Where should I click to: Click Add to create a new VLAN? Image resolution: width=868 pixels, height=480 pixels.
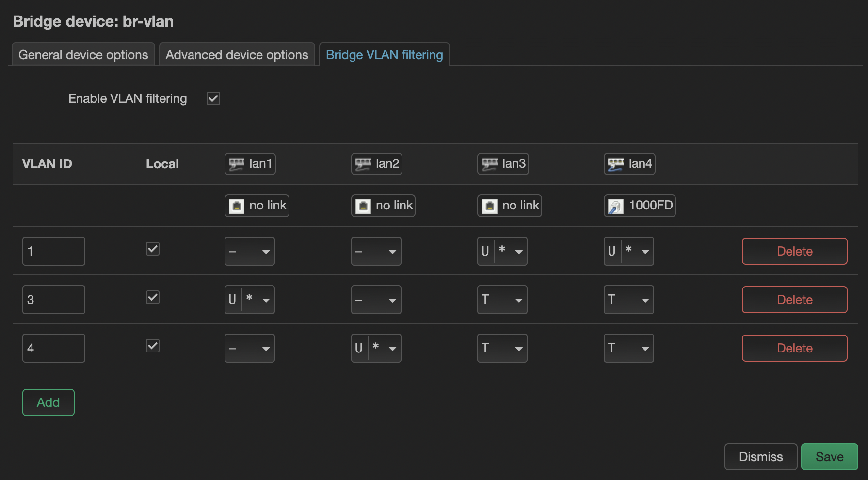tap(48, 402)
